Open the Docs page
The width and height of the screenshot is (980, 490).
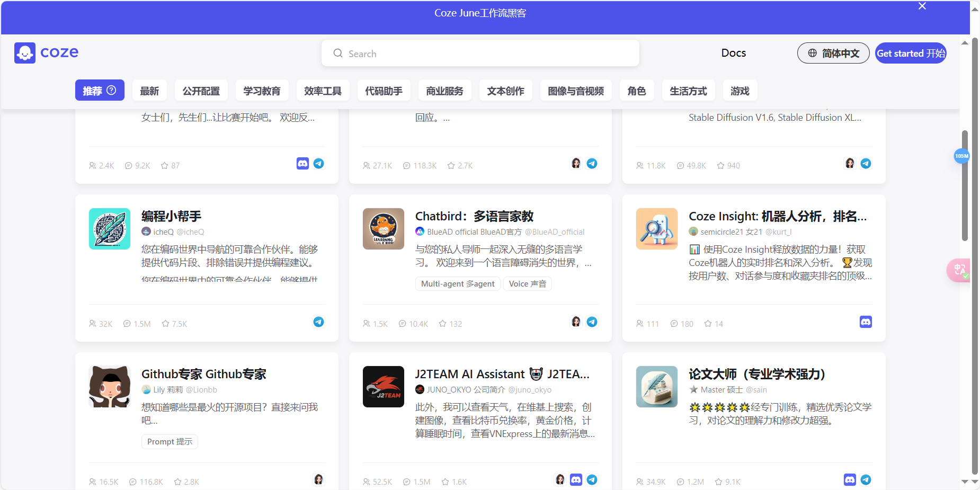[733, 53]
